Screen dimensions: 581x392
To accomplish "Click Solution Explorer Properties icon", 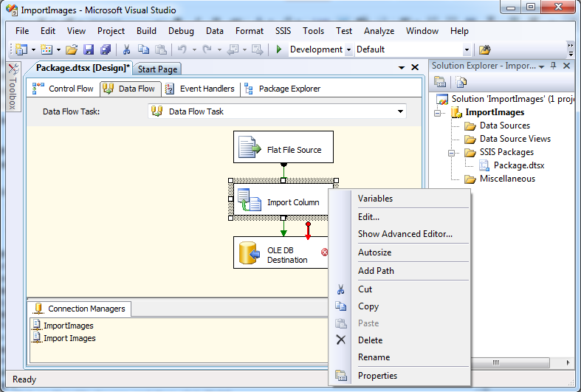I will pyautogui.click(x=440, y=82).
